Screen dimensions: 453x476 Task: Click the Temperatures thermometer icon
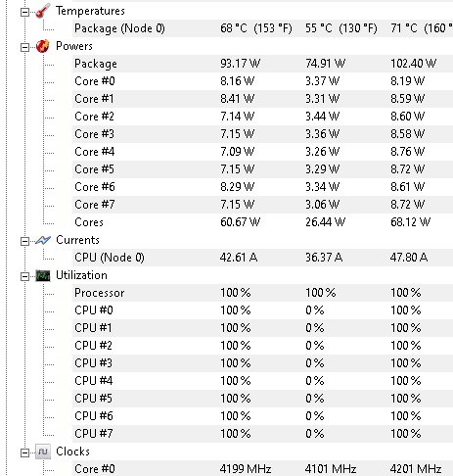point(43,11)
